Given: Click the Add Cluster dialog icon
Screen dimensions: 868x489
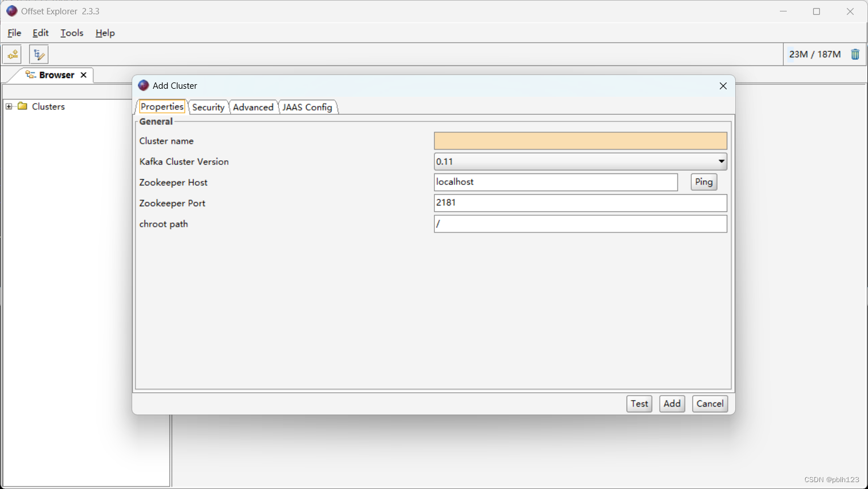Looking at the screenshot, I should pyautogui.click(x=144, y=85).
